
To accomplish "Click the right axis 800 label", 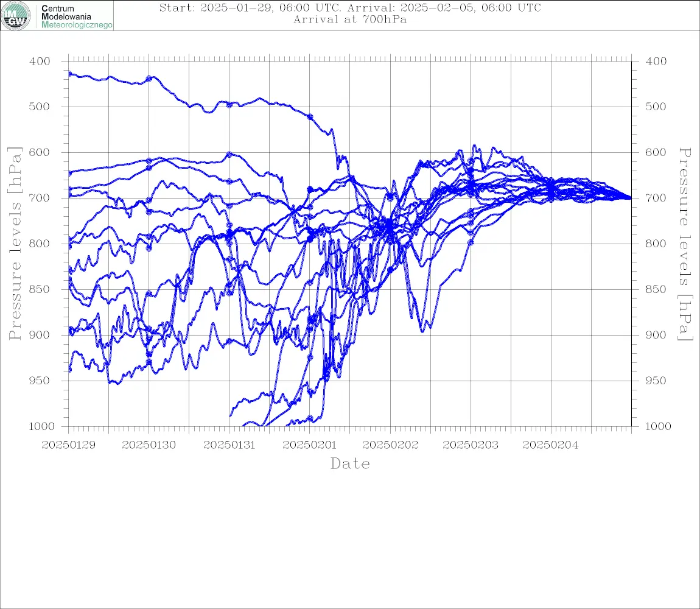I will pos(656,244).
